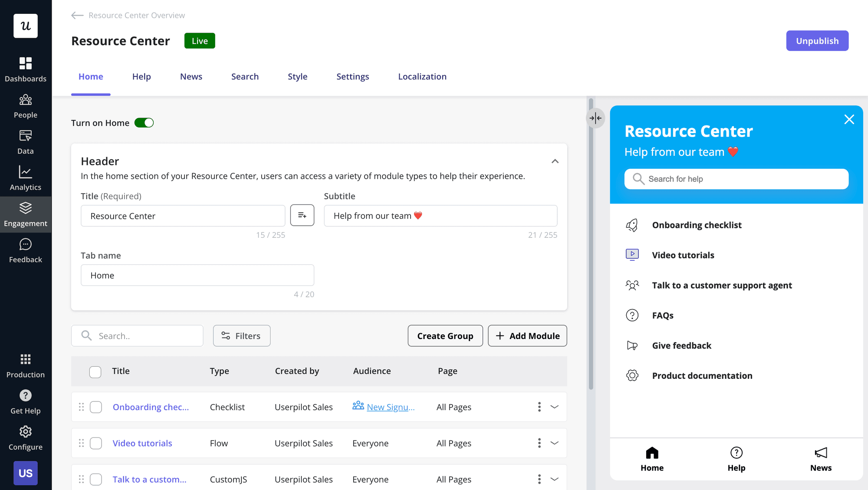Click the Unpublish button
The height and width of the screenshot is (490, 868).
point(817,40)
